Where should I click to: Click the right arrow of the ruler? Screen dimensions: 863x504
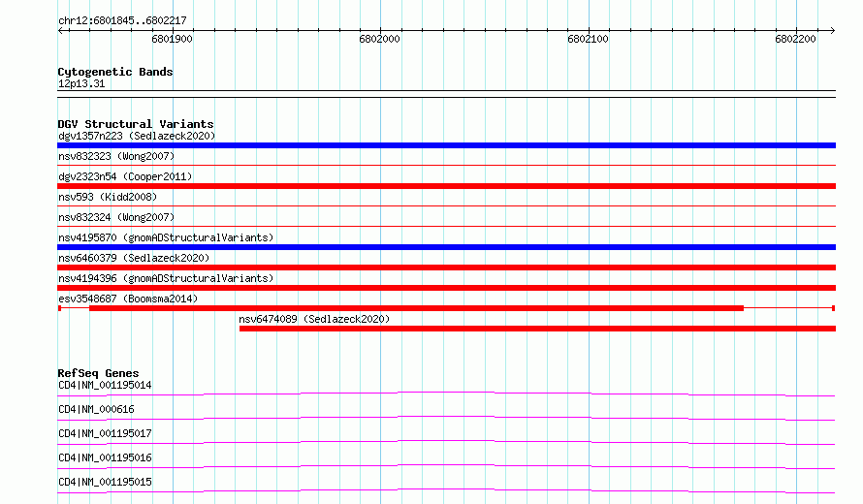pos(832,30)
